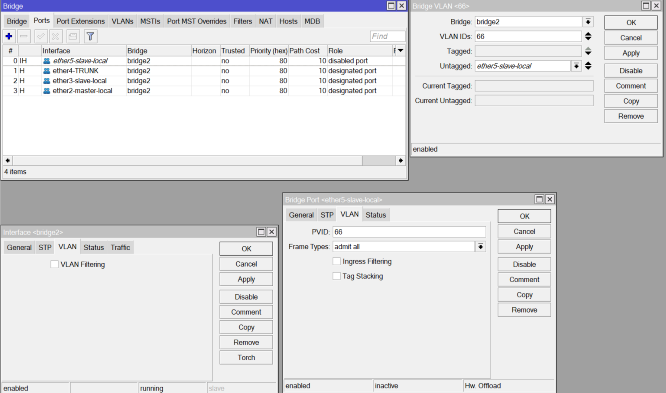This screenshot has width=666, height=393.
Task: Switch to Port Extensions tab
Action: (80, 21)
